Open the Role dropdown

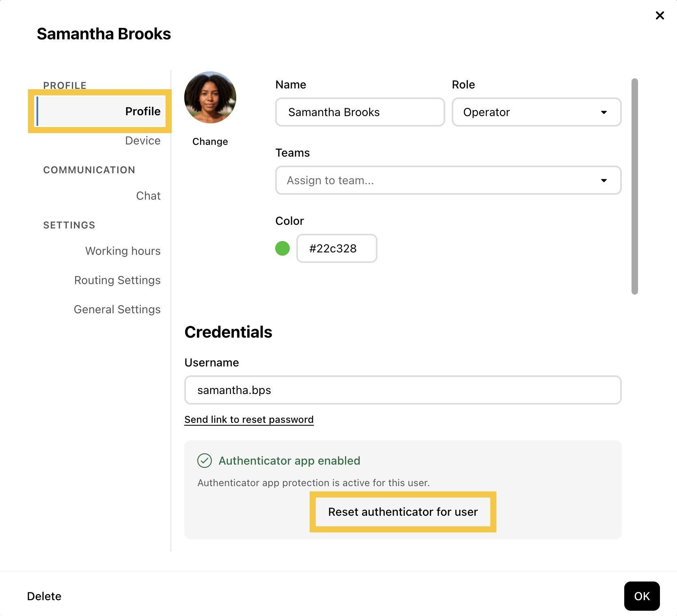click(x=536, y=112)
